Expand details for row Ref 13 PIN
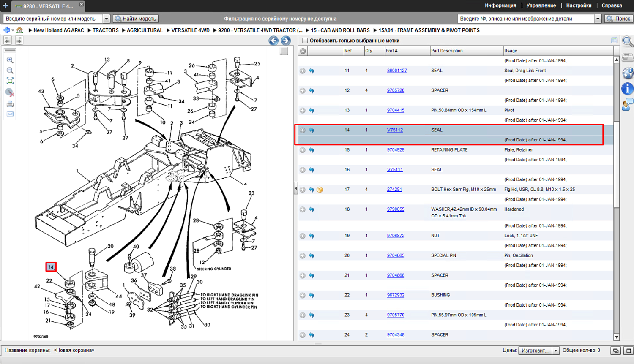This screenshot has height=364, width=634. click(x=303, y=111)
